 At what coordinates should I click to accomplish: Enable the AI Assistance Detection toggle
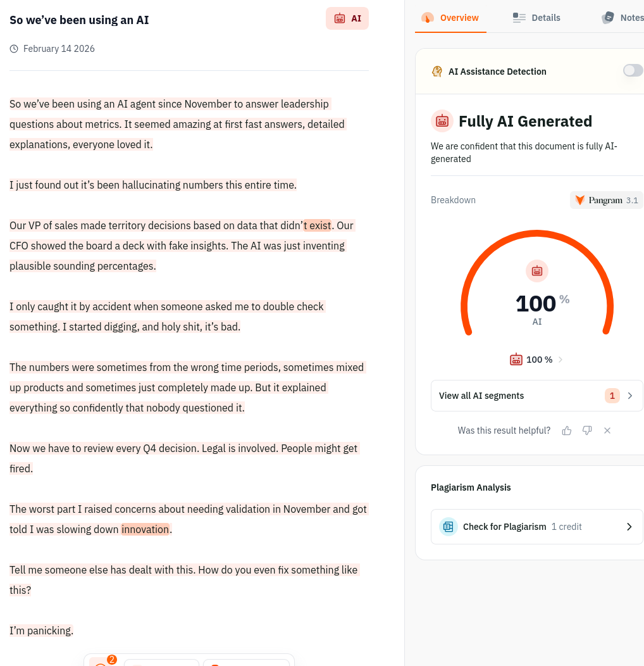pyautogui.click(x=633, y=71)
